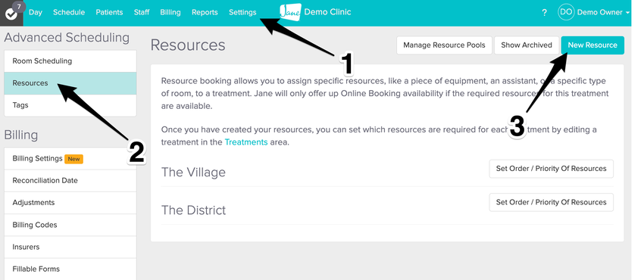Open Insurers in sidebar

coord(70,247)
